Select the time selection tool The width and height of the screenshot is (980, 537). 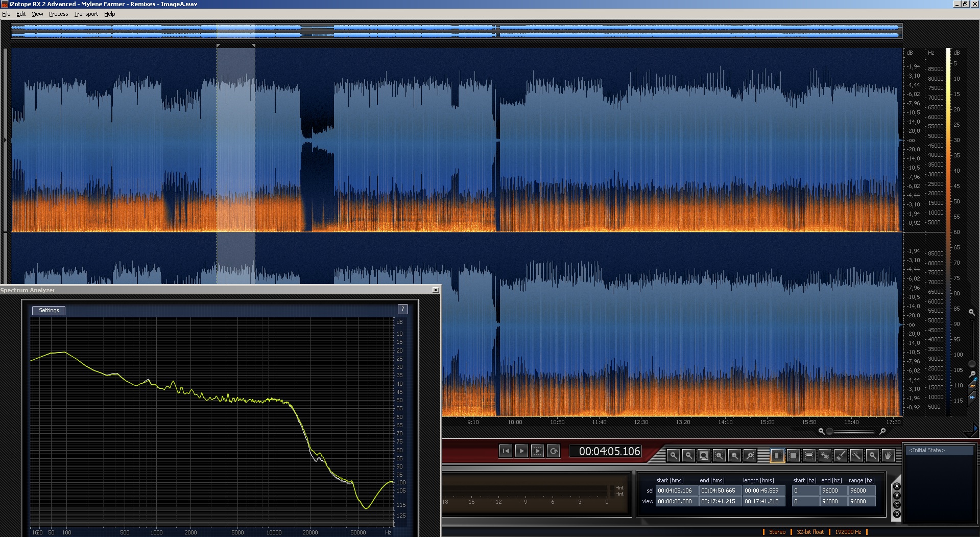(777, 455)
